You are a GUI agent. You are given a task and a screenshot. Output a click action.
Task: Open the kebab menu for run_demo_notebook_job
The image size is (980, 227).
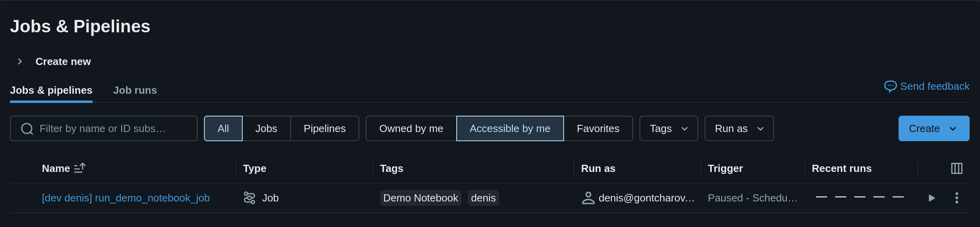pos(956,198)
